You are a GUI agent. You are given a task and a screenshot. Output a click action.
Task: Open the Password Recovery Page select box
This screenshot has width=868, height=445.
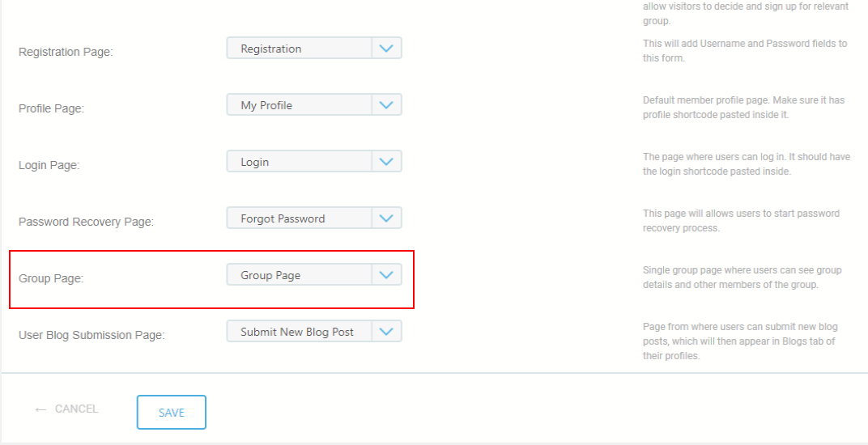[300, 218]
